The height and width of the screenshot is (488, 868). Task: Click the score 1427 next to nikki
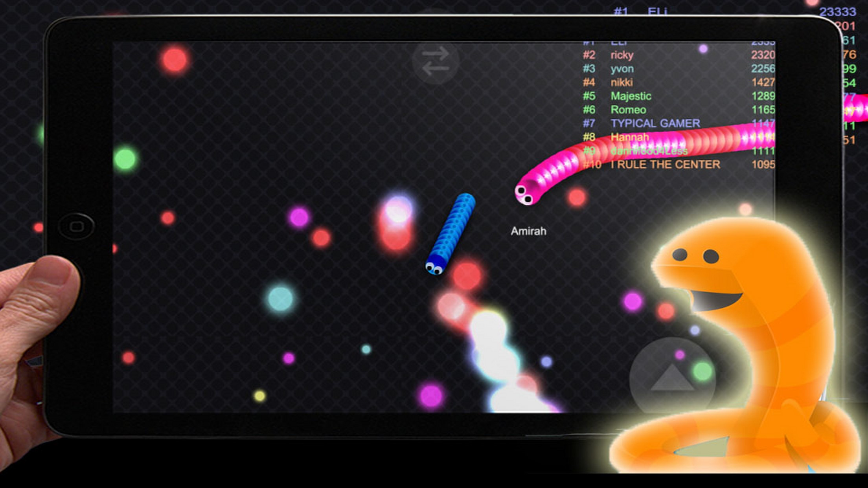coord(763,83)
